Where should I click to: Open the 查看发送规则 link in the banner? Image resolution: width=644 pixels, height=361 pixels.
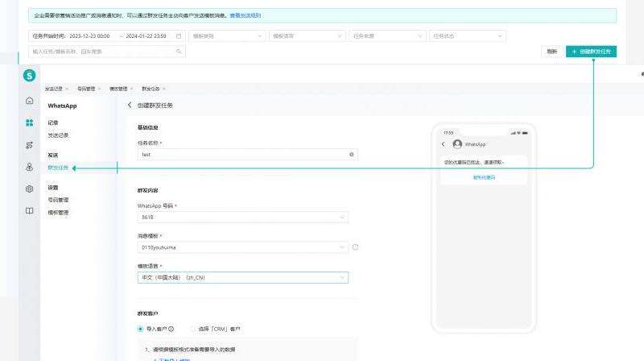point(245,15)
